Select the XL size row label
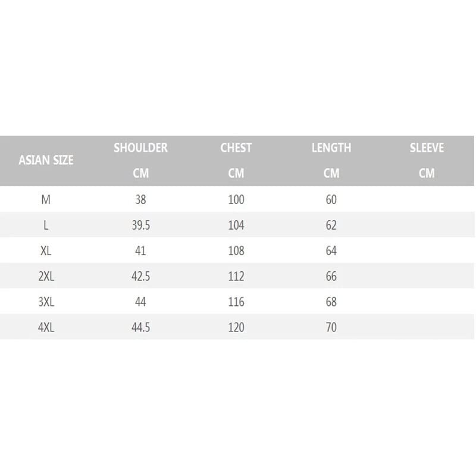Screen dimensions: 476x476 [46, 251]
